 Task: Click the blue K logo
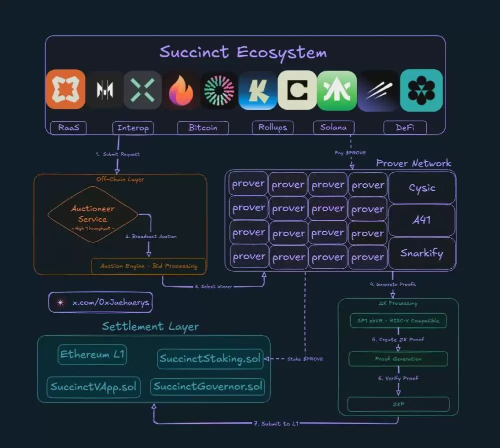point(258,90)
